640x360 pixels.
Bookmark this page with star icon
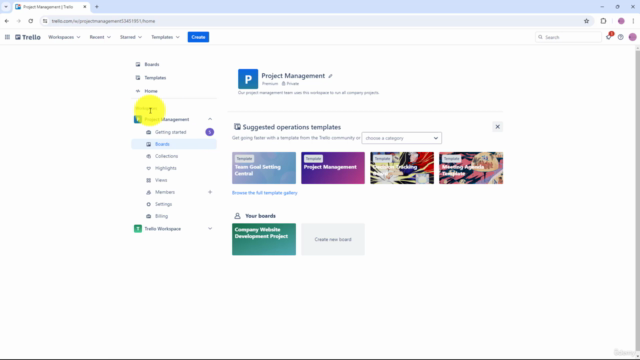pos(586,21)
